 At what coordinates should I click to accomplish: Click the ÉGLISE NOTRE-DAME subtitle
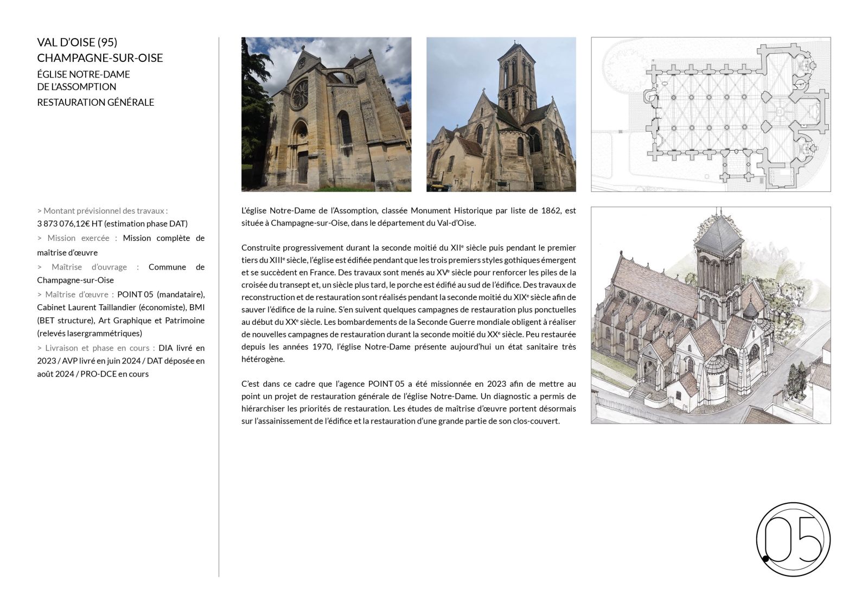(x=84, y=74)
